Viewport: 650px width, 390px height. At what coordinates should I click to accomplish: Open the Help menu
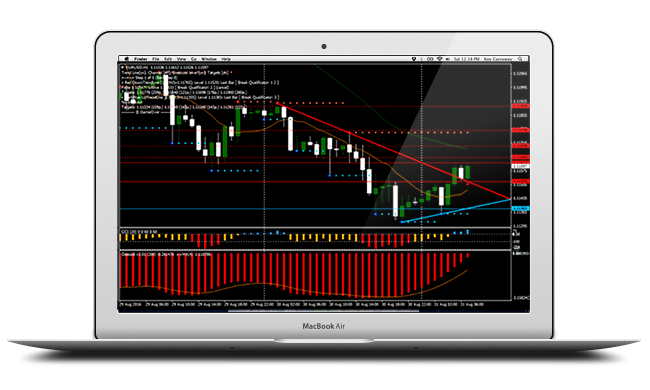[x=226, y=59]
